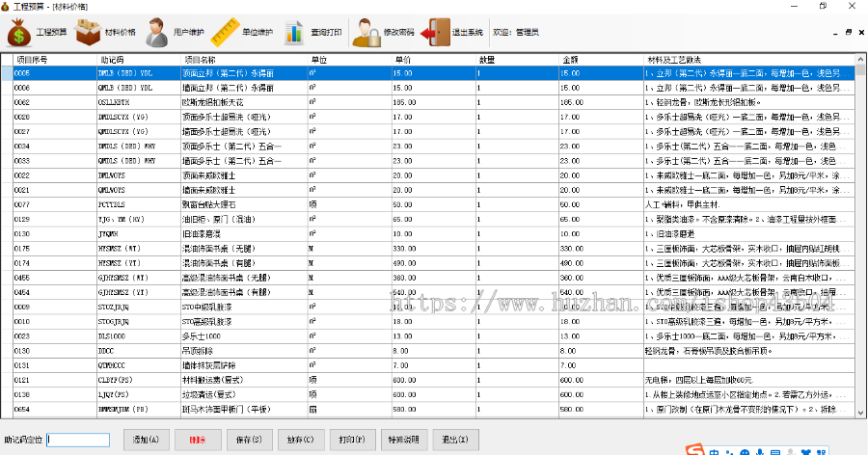
Task: Click the 特殊说明 button
Action: click(x=403, y=440)
